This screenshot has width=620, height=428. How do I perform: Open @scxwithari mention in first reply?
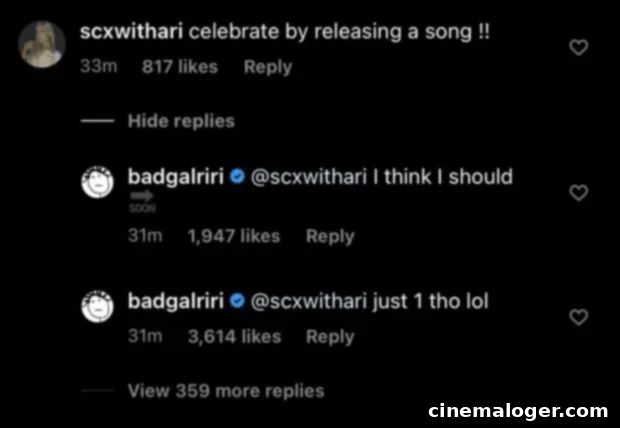[x=309, y=177]
